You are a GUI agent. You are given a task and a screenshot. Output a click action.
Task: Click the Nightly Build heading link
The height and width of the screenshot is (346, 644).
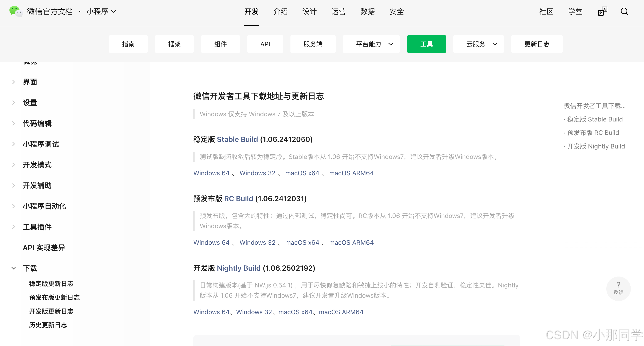(x=239, y=268)
